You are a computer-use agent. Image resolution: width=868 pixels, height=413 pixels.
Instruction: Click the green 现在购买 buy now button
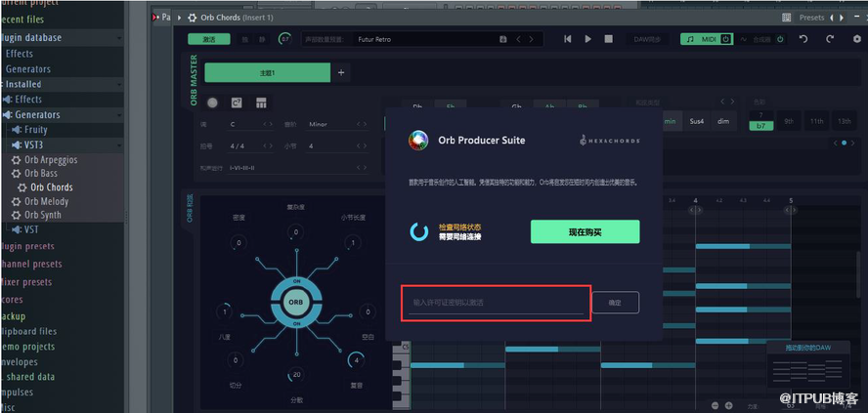(585, 231)
